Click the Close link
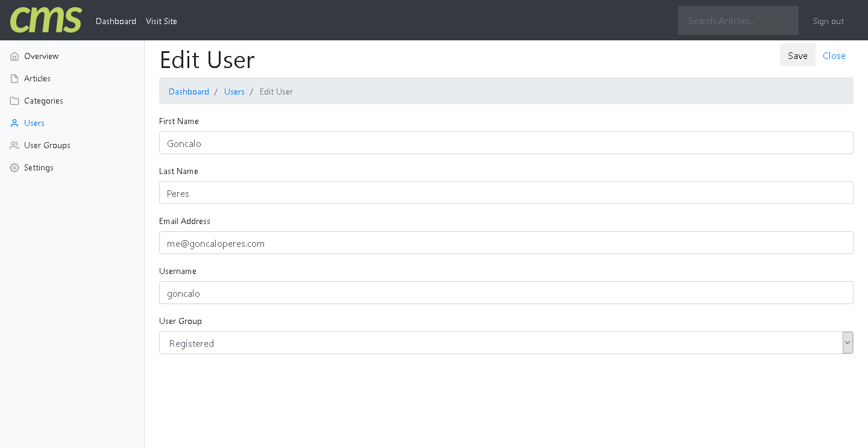The width and height of the screenshot is (868, 448). pyautogui.click(x=834, y=55)
